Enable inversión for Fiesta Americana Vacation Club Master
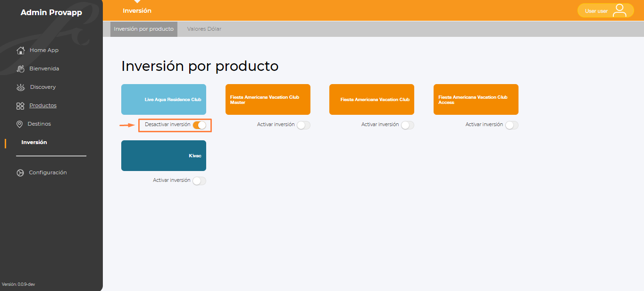The width and height of the screenshot is (644, 291). tap(303, 125)
